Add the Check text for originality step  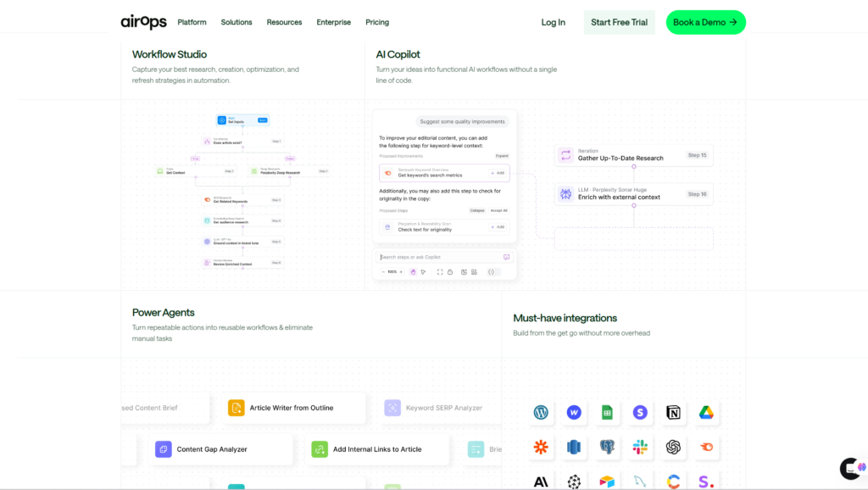[x=498, y=227]
